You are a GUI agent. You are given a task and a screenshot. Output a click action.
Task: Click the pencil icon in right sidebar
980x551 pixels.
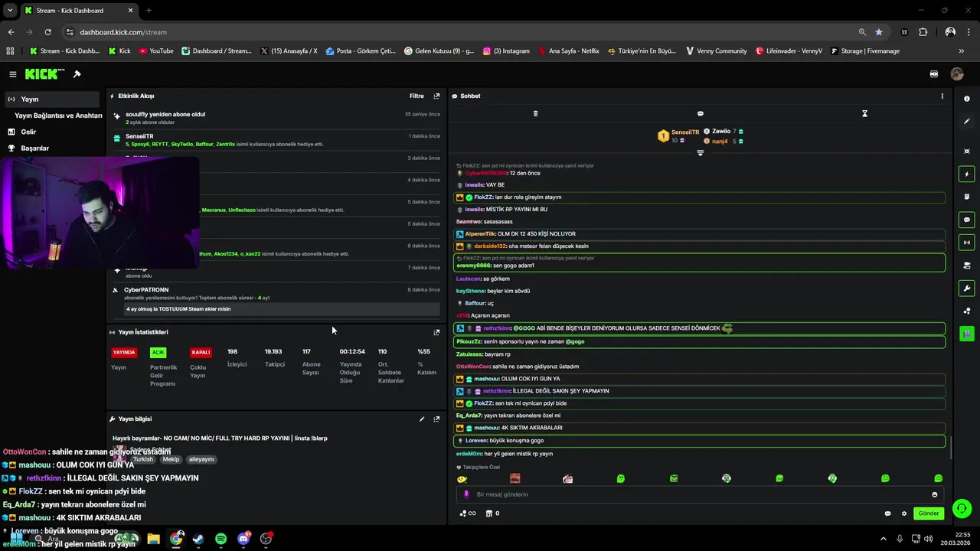[967, 122]
